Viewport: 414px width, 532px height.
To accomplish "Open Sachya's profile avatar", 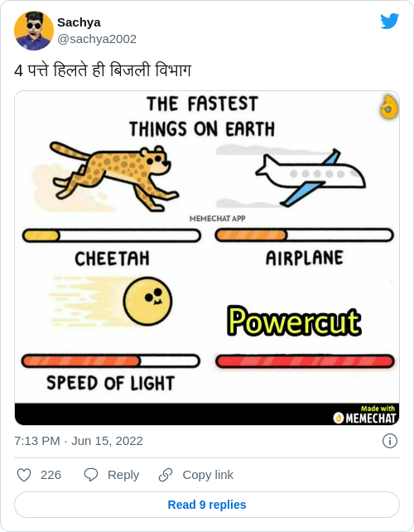I will pos(34,31).
